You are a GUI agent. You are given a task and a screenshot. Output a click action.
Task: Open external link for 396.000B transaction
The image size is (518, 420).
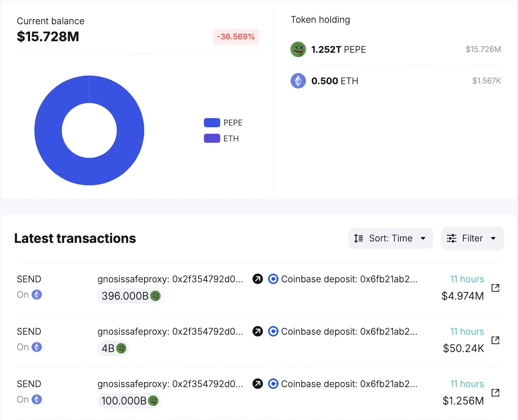pos(495,288)
